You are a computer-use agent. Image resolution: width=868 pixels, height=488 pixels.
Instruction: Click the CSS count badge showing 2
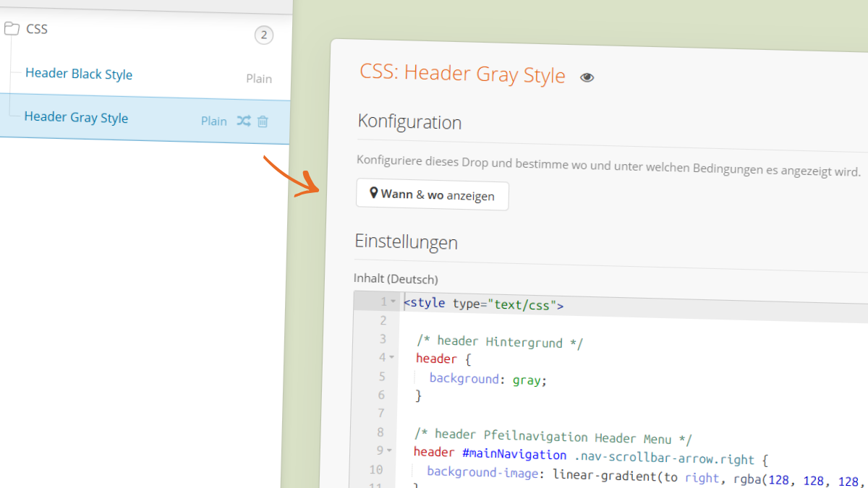point(264,35)
